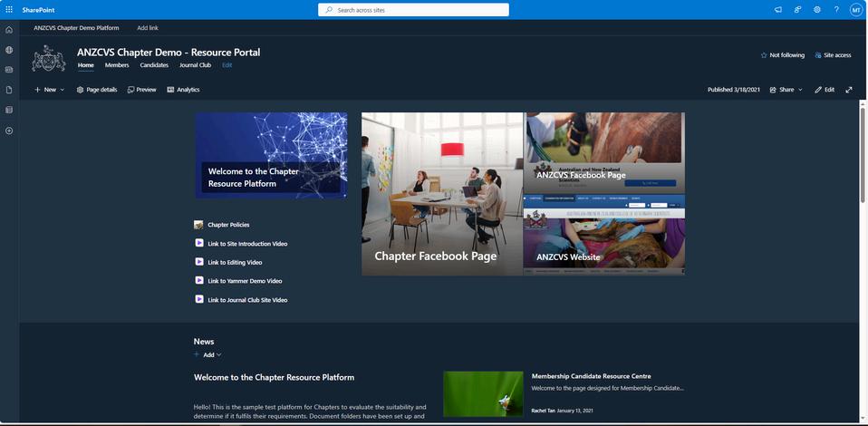Click play icon beside Editing Video link

tap(199, 262)
